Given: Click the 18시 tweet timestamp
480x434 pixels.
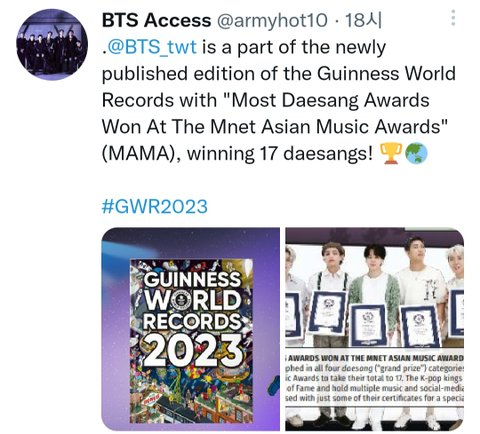Looking at the screenshot, I should coord(363,20).
